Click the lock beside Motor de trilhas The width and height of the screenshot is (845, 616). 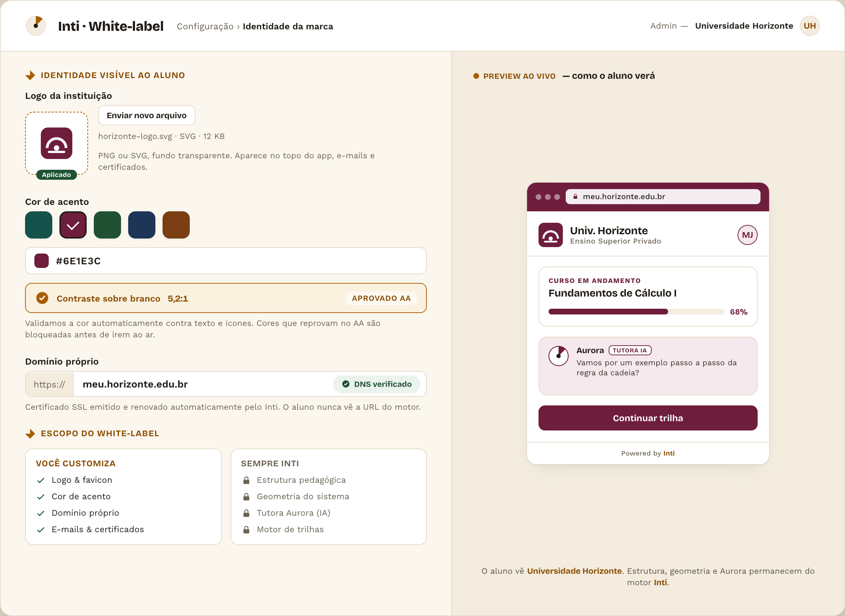[246, 529]
